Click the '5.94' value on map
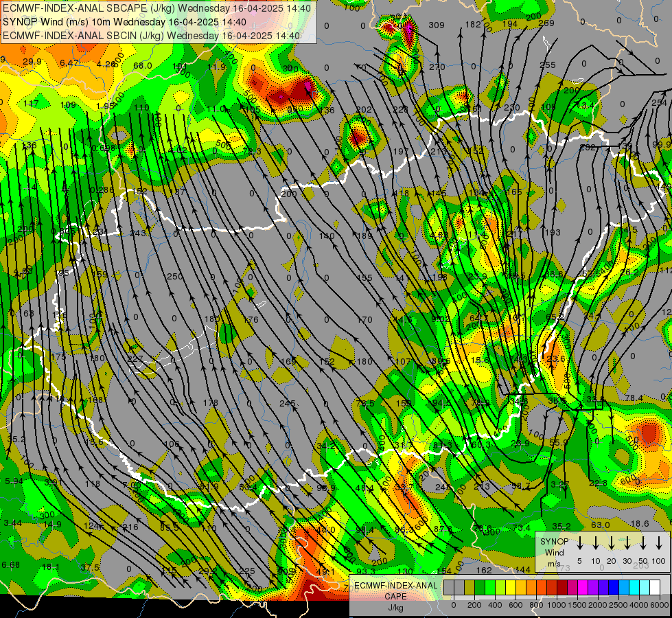Screen dimensions: 672x618 click(14, 481)
